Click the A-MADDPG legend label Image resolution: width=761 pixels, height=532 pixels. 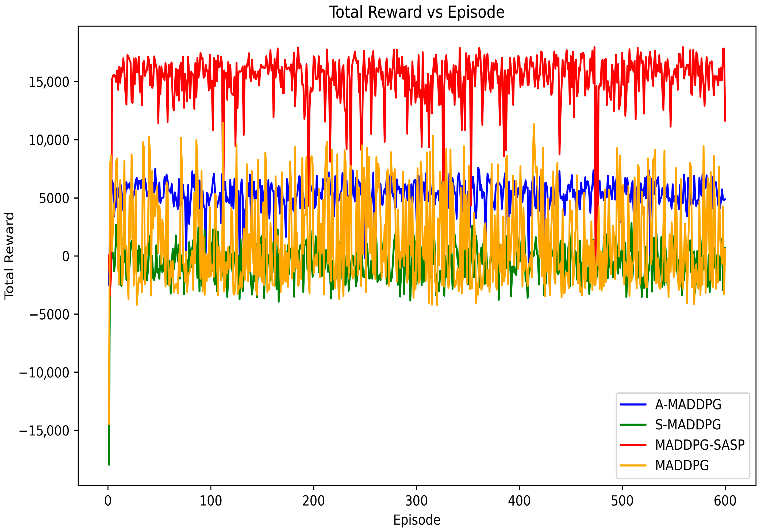pos(688,404)
